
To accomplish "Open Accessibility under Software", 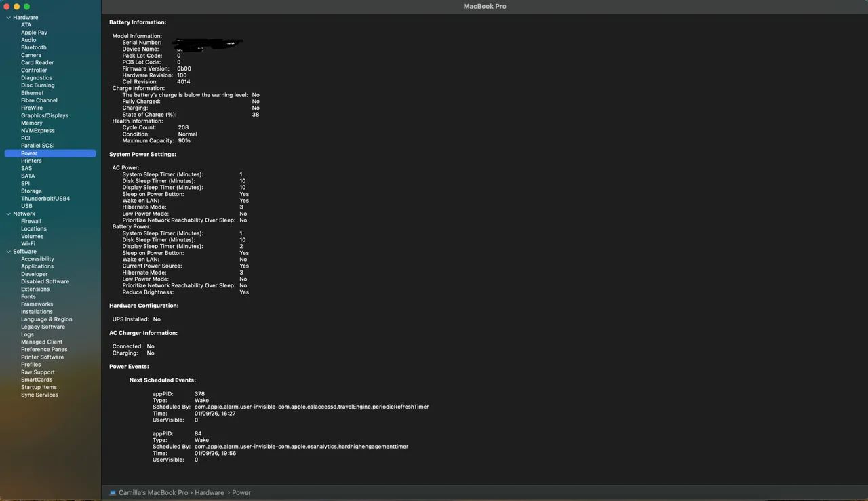I will click(37, 259).
